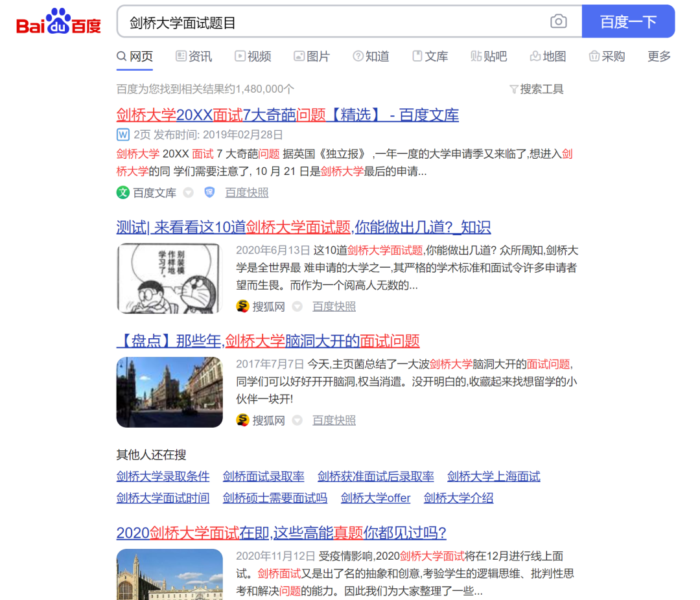This screenshot has width=700, height=600.
Task: Open result 测试| 来看看这10道剑桥大学面试题
Action: pos(303,227)
